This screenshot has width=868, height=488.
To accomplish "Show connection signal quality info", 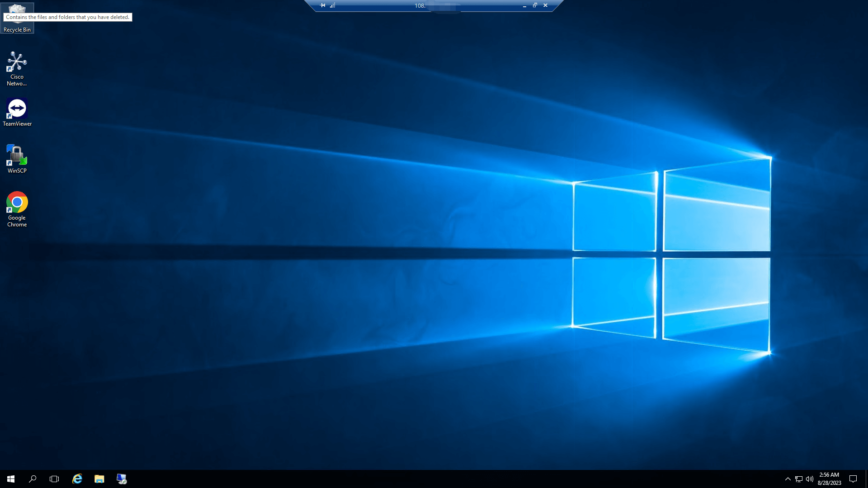I will click(x=332, y=5).
